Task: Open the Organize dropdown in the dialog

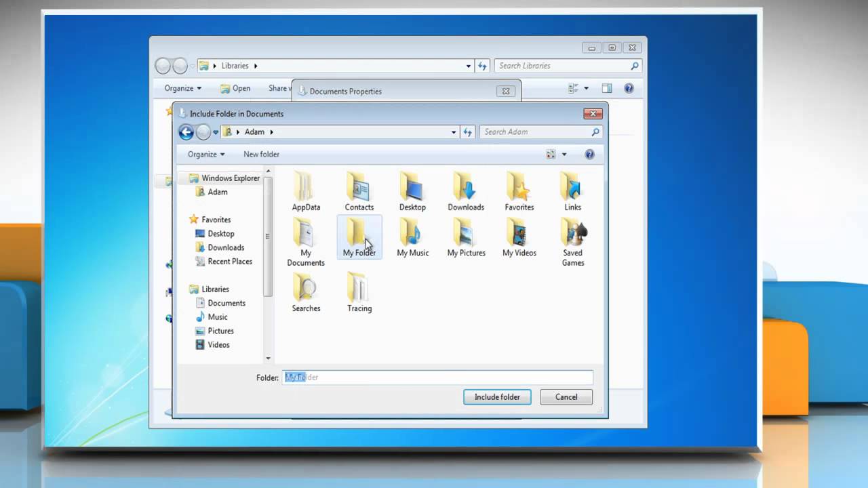Action: coord(206,155)
